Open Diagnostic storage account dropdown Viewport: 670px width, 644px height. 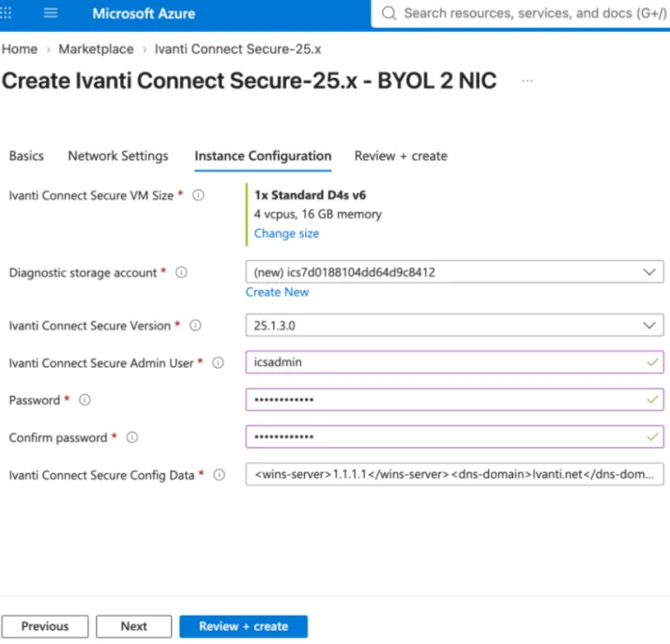(454, 272)
